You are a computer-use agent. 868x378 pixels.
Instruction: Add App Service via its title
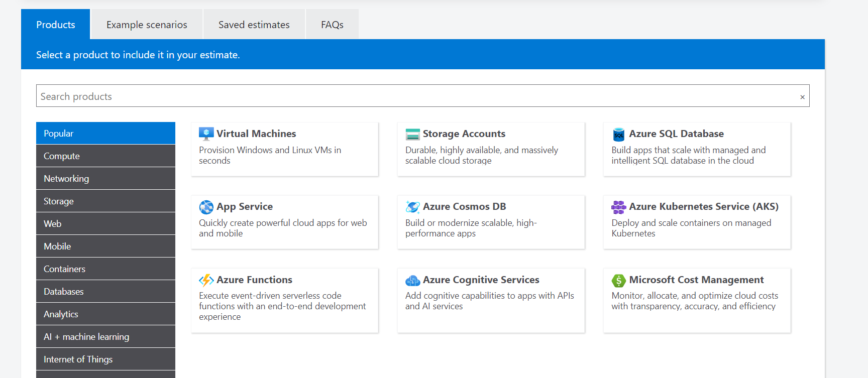click(245, 207)
